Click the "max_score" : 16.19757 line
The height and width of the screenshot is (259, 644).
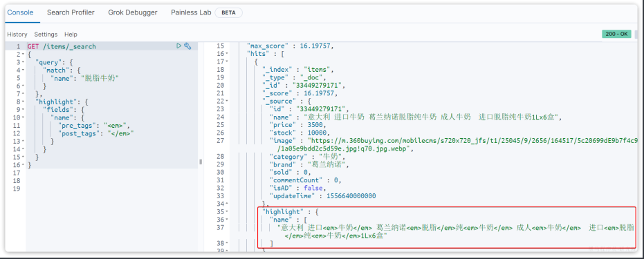point(291,46)
